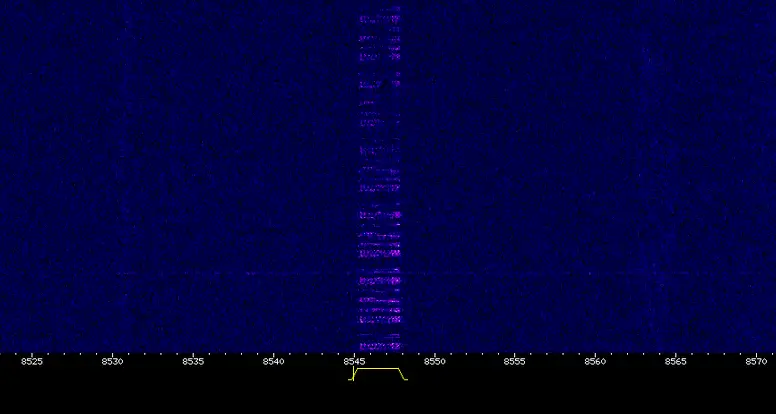Click the top of the magenta signal trace
Viewport: 776px width, 414px height.
[380, 10]
